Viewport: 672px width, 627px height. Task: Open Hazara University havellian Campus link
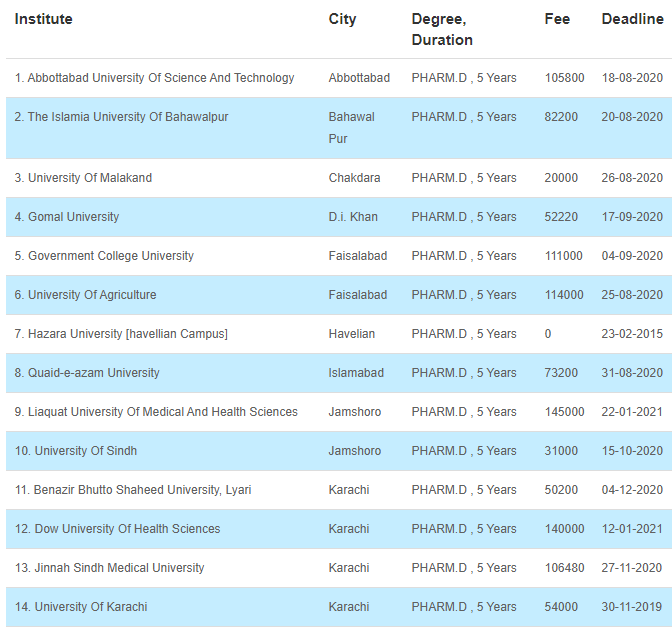(x=128, y=333)
